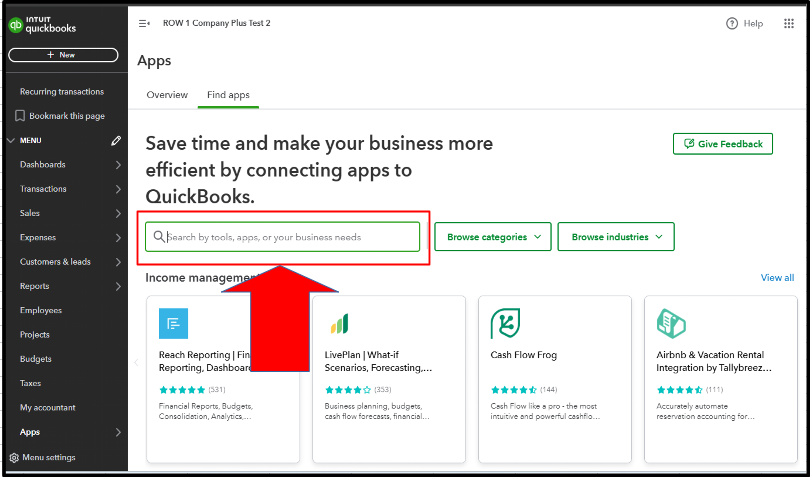Open Projects in the sidebar menu
The width and height of the screenshot is (810, 477).
(x=35, y=335)
